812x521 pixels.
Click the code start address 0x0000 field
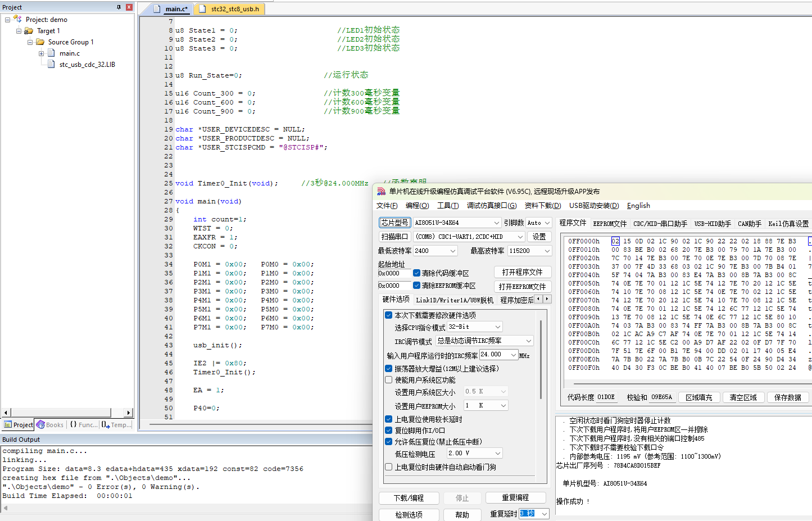(x=394, y=273)
